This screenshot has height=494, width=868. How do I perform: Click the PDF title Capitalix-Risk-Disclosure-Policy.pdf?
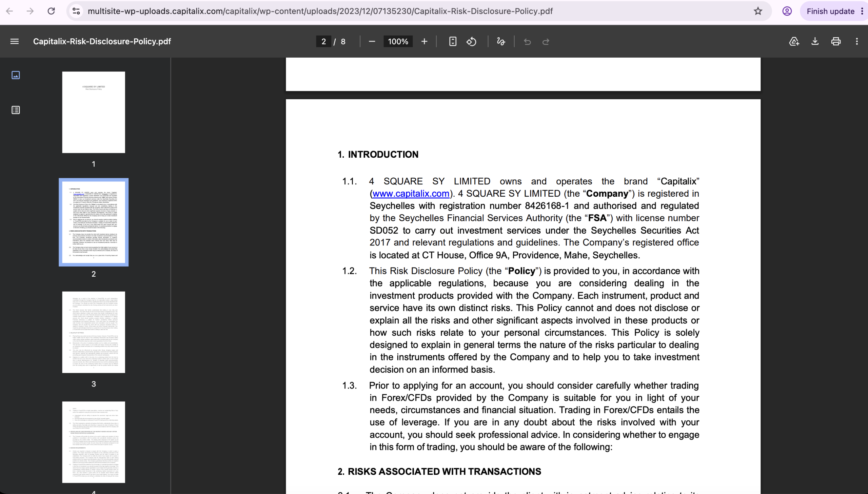click(102, 41)
